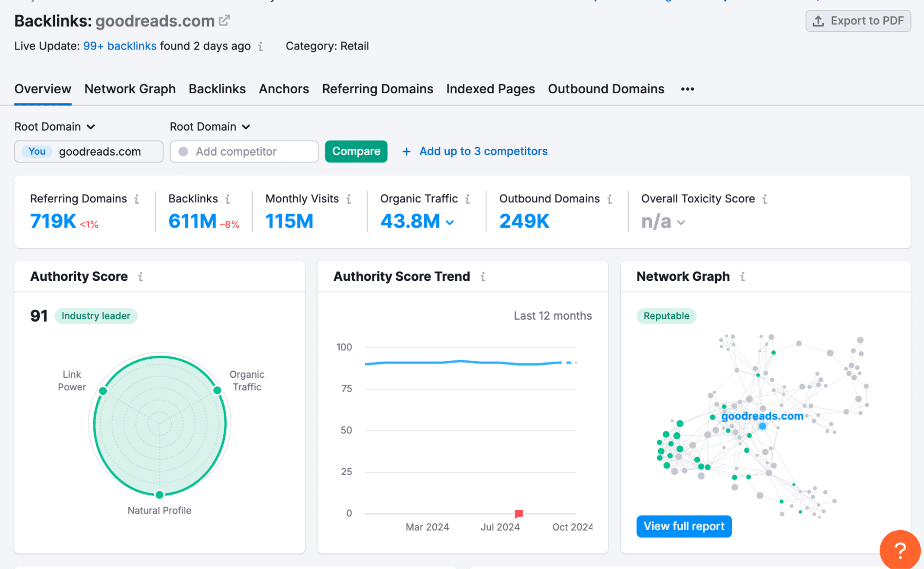Open the Anchors tab

coord(284,89)
